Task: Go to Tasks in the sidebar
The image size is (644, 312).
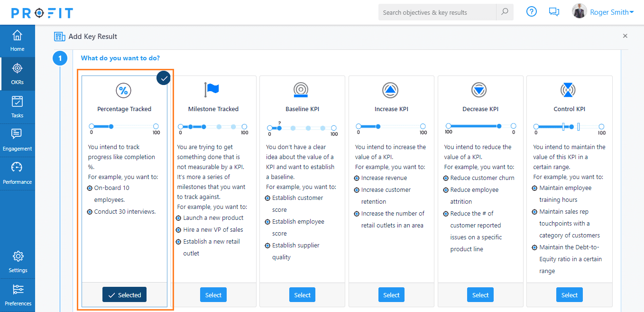Action: coord(18,107)
